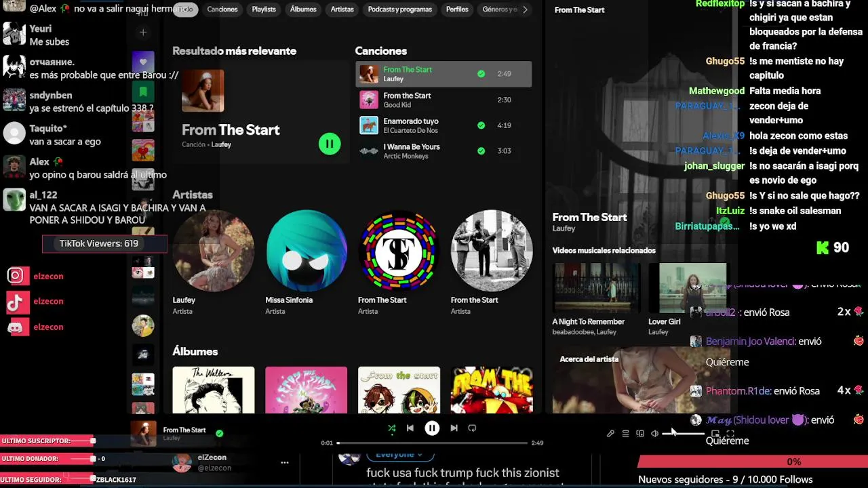The image size is (868, 488).
Task: Click Laufey link in top result card
Action: [221, 144]
